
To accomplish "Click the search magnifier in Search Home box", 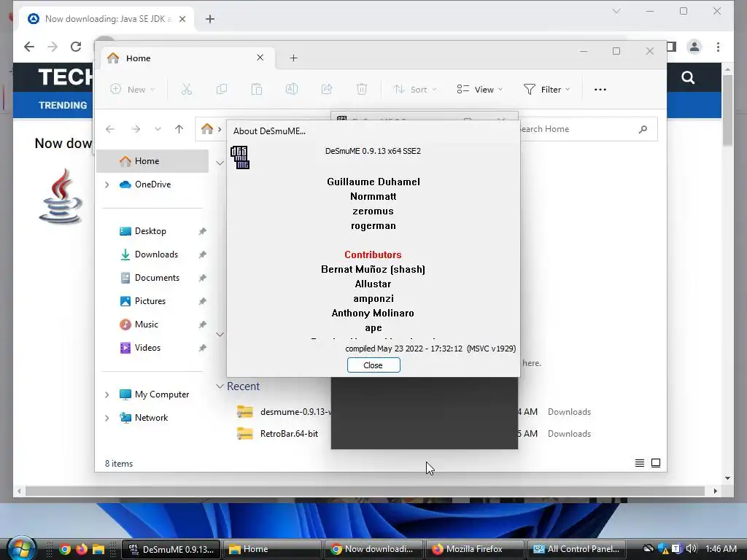I will [x=643, y=129].
